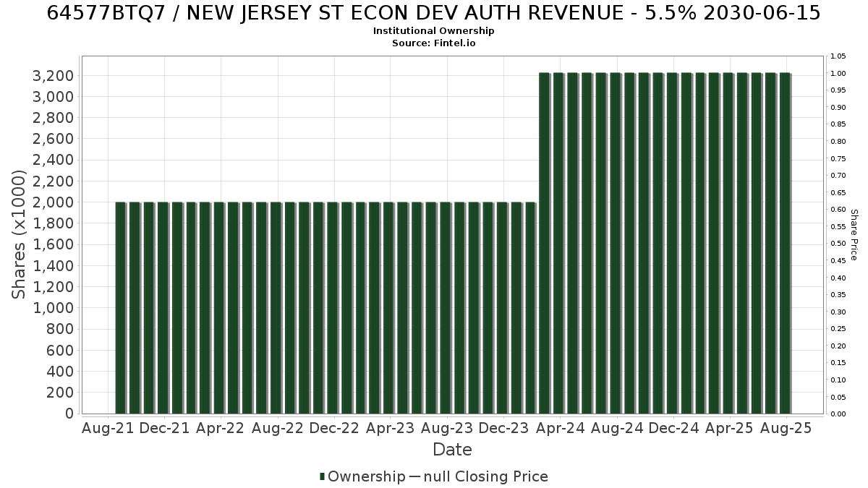Viewport: 868px width, 488px height.
Task: Click the green Ownership legend swatch
Action: click(322, 476)
